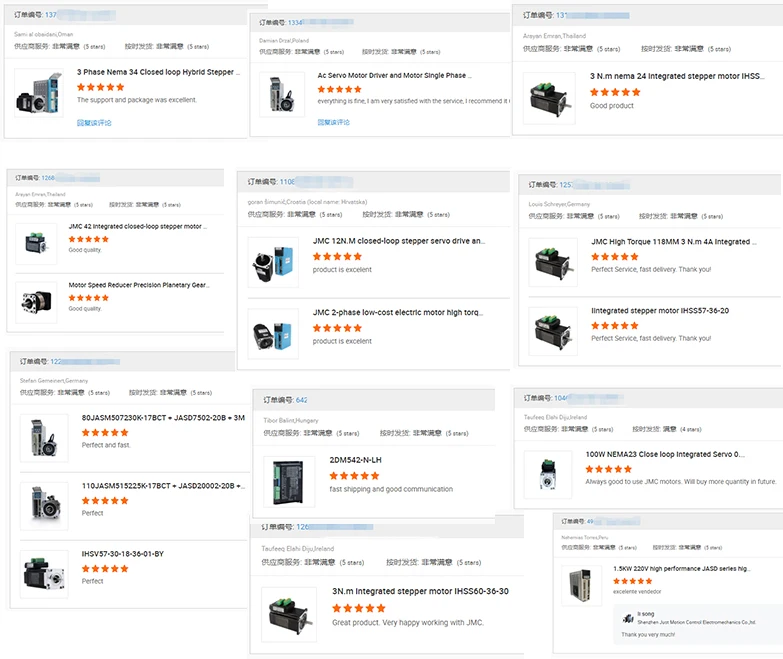Click JMC 2-phase low-cost electric motor thumbnail

tap(273, 328)
